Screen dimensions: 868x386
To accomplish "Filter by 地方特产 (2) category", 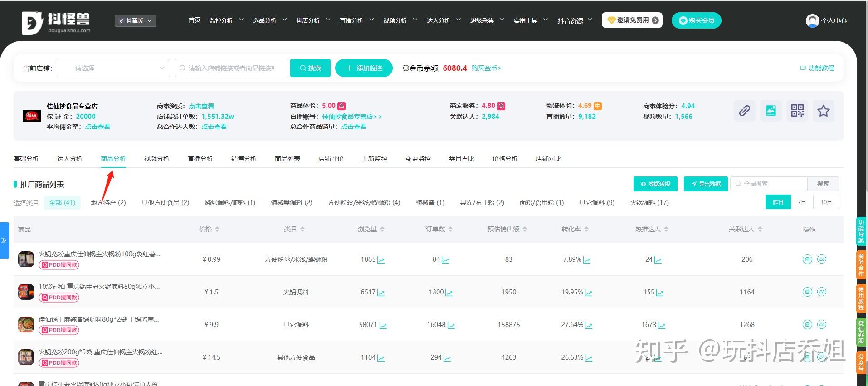I will pos(108,203).
